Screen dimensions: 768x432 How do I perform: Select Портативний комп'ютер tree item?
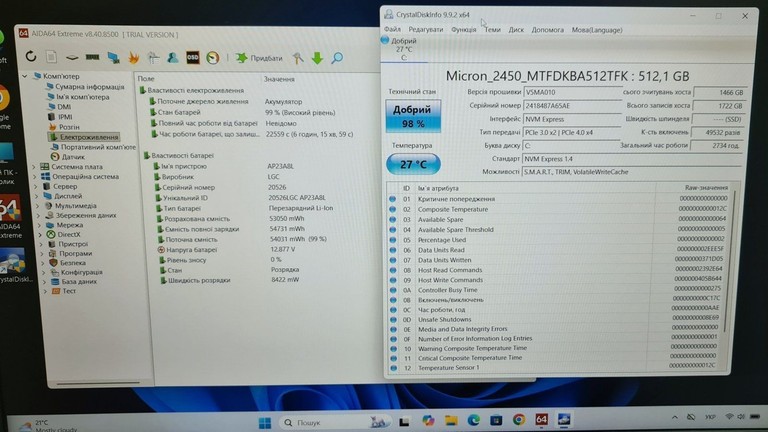coord(97,147)
